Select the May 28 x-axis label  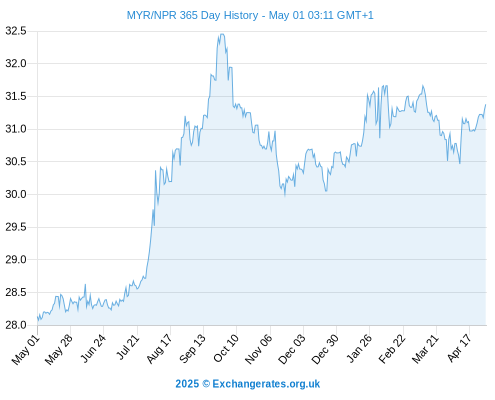click(x=59, y=349)
